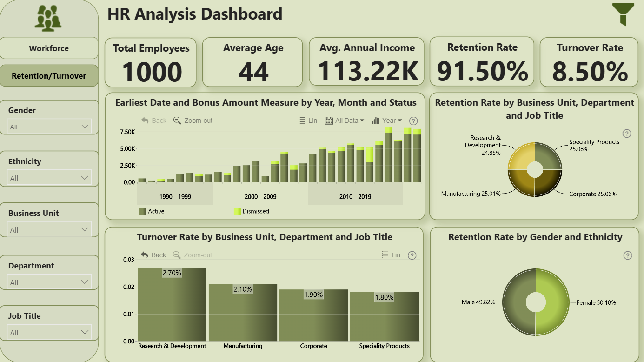The height and width of the screenshot is (362, 644).
Task: Expand the All Data dropdown
Action: pyautogui.click(x=344, y=121)
